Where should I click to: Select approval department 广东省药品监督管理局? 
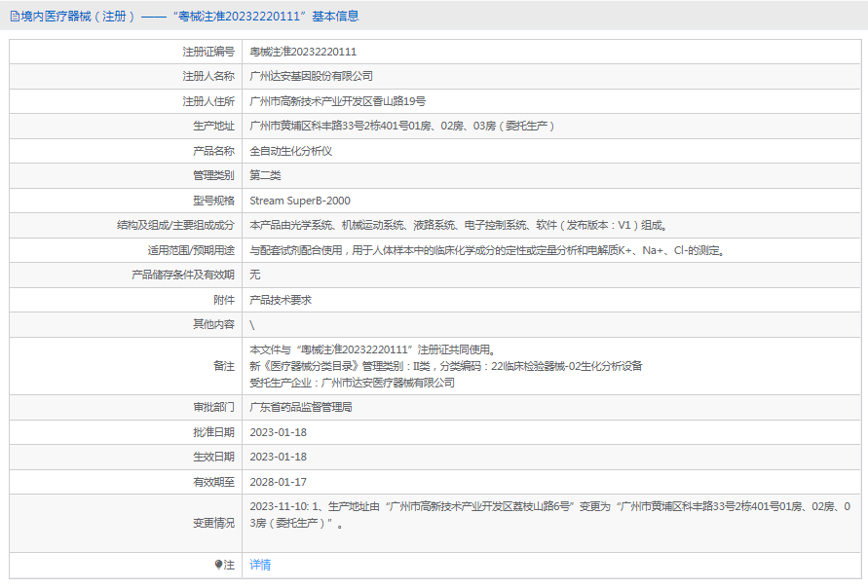click(301, 407)
